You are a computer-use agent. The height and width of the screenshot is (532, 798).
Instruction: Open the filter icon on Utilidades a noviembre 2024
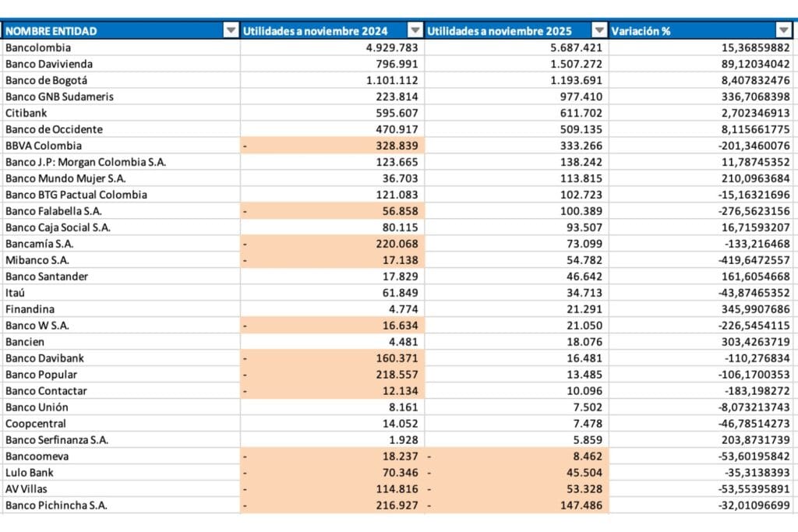415,30
